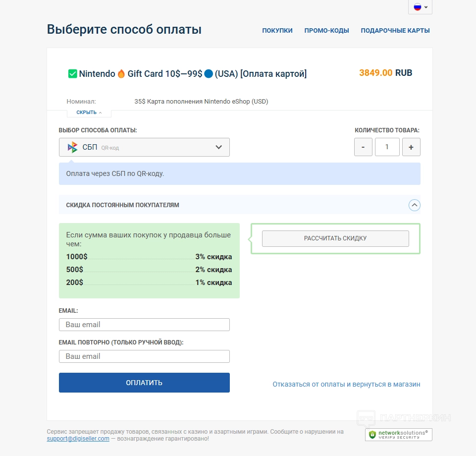Click the Russian flag language icon

[x=417, y=7]
